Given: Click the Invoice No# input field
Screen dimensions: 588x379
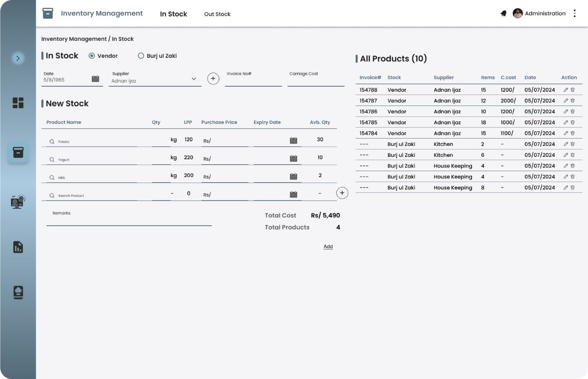Looking at the screenshot, I should 254,78.
